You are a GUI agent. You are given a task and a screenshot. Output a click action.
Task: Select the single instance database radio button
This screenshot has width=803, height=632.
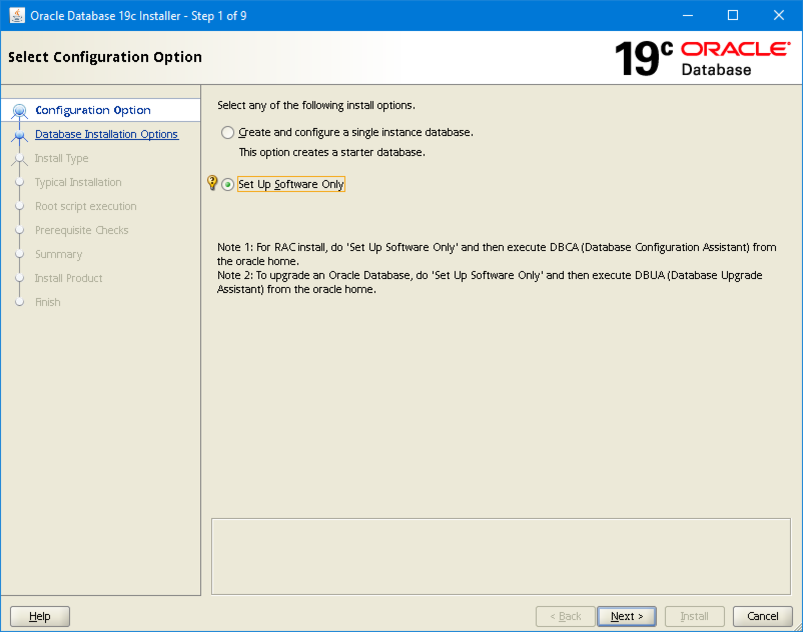point(227,131)
